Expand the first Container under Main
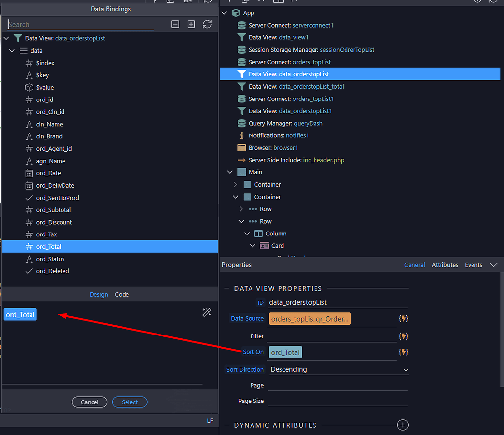This screenshot has width=504, height=435. (235, 185)
